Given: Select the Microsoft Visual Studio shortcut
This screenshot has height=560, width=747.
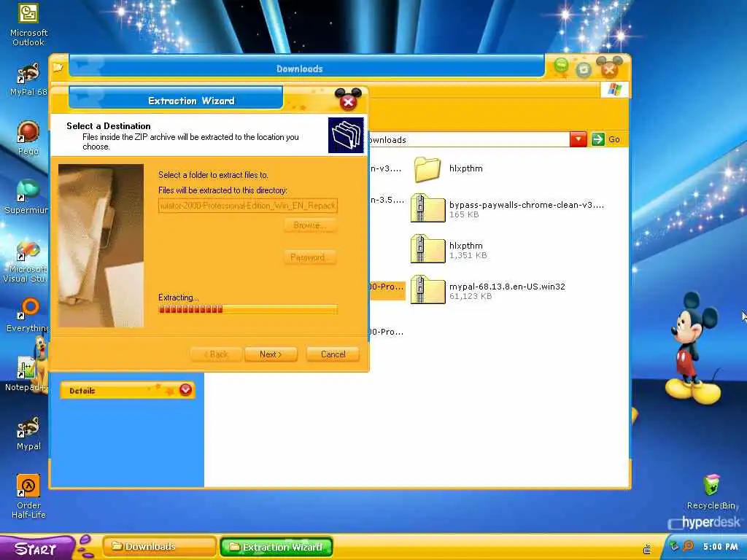Looking at the screenshot, I should (x=27, y=262).
